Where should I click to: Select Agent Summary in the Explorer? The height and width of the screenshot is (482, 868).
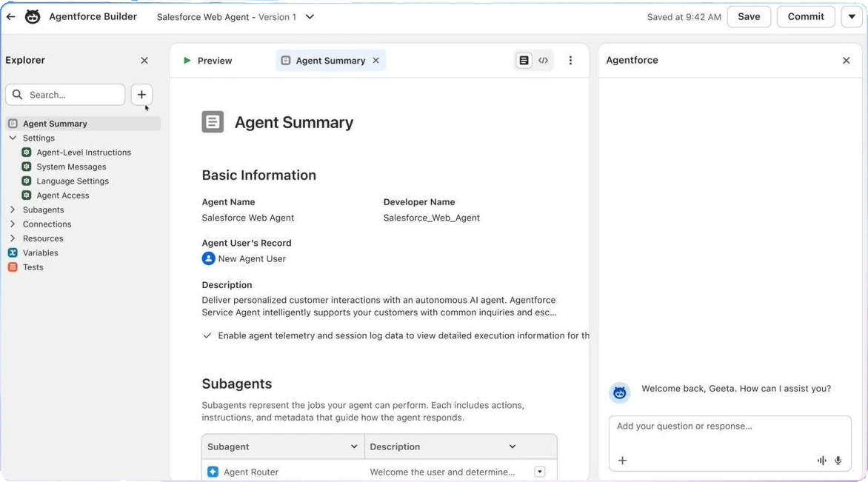click(x=83, y=124)
